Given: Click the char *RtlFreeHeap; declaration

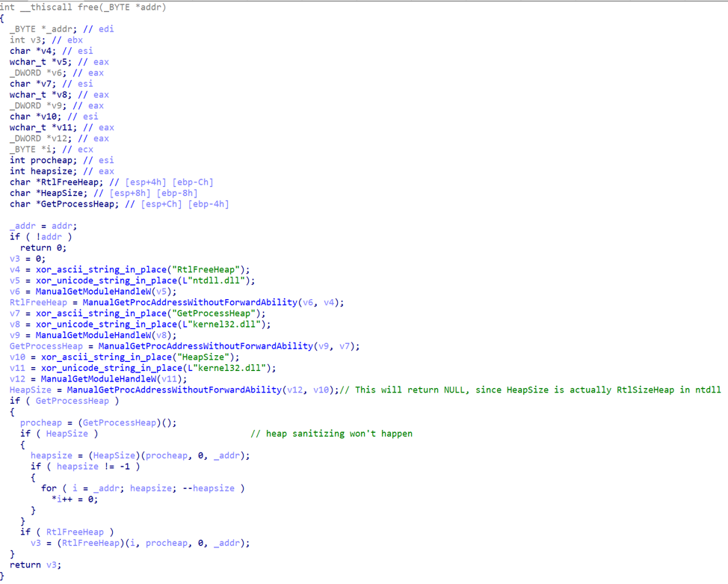Looking at the screenshot, I should point(57,182).
